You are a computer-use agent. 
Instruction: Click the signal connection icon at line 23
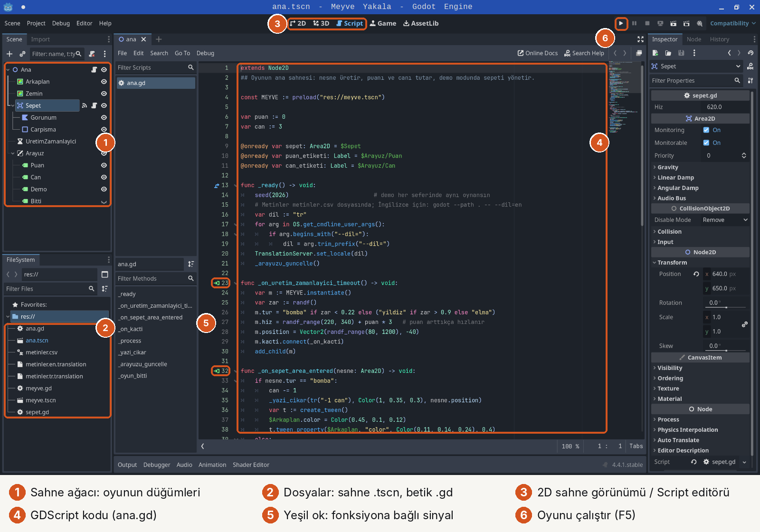tap(217, 283)
